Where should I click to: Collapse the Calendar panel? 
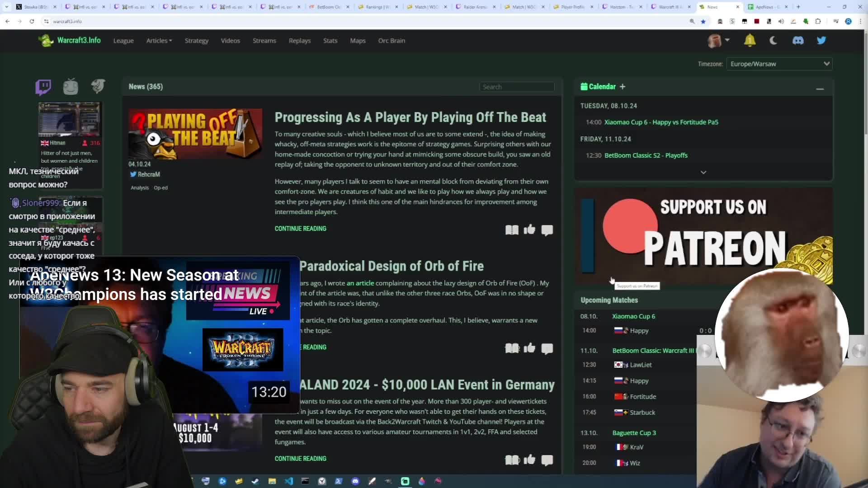point(820,89)
